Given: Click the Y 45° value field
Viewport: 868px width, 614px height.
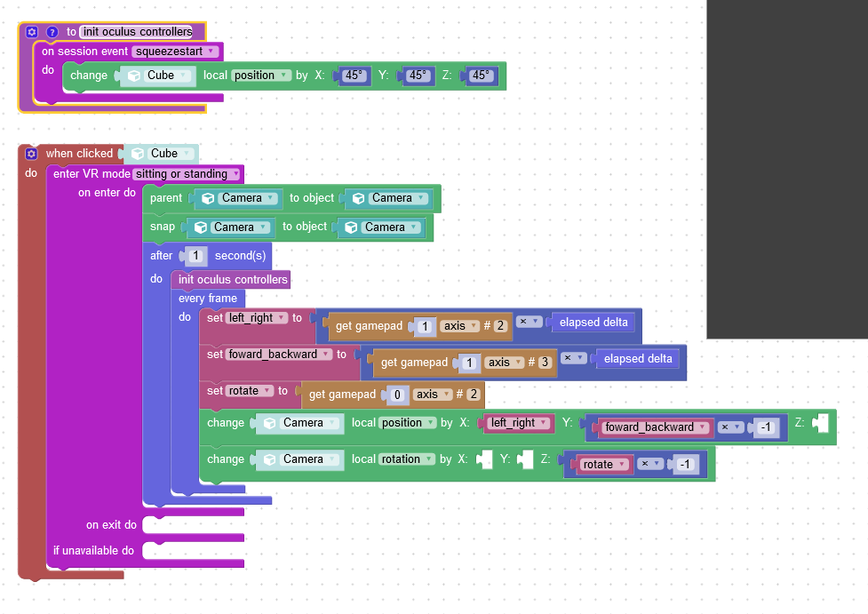Looking at the screenshot, I should click(x=418, y=76).
